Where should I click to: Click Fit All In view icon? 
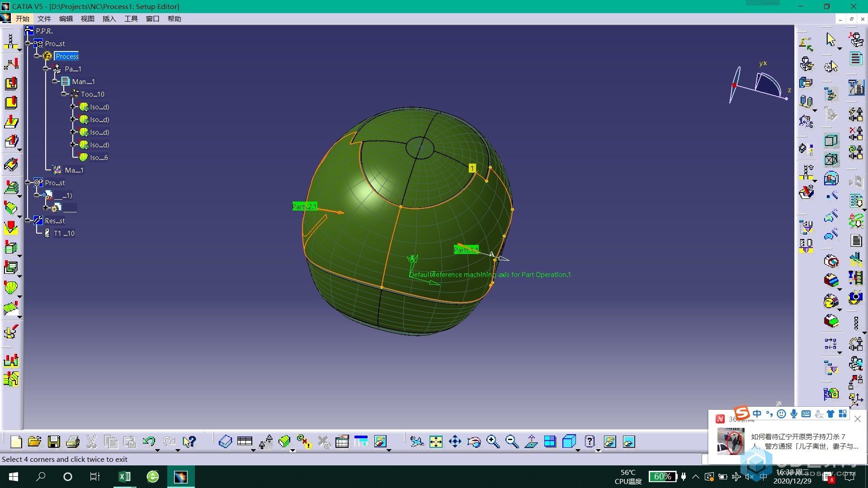[436, 441]
